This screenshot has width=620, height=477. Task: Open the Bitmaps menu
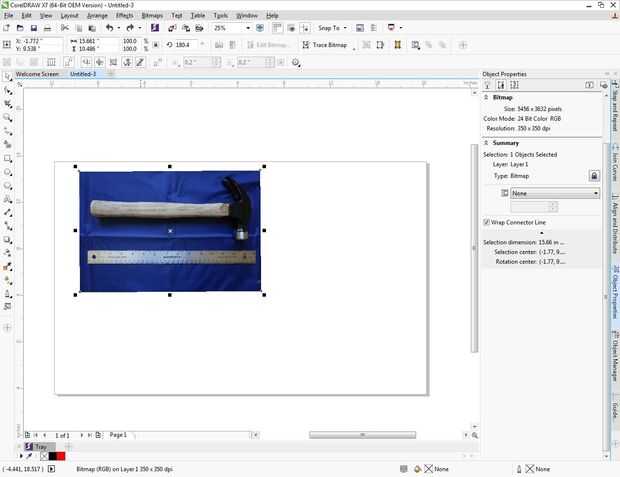[152, 15]
